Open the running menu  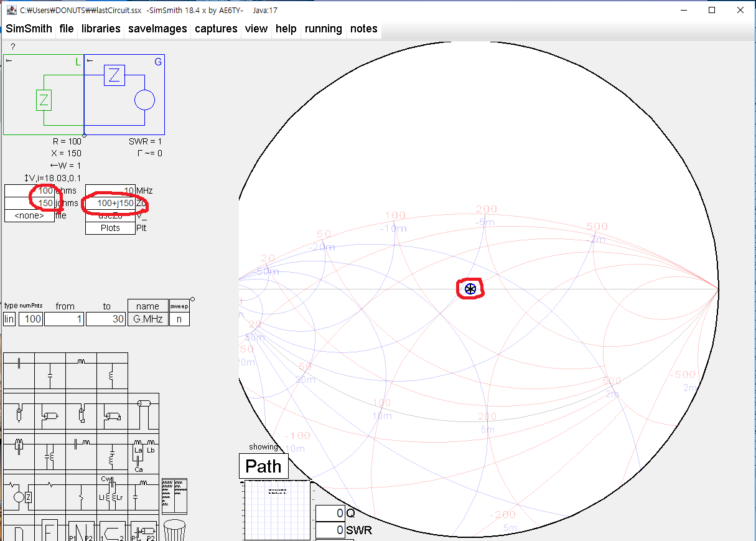[324, 29]
